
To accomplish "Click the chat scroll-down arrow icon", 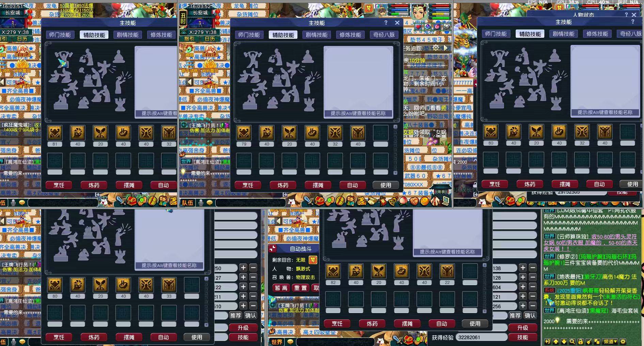I will point(564,342).
